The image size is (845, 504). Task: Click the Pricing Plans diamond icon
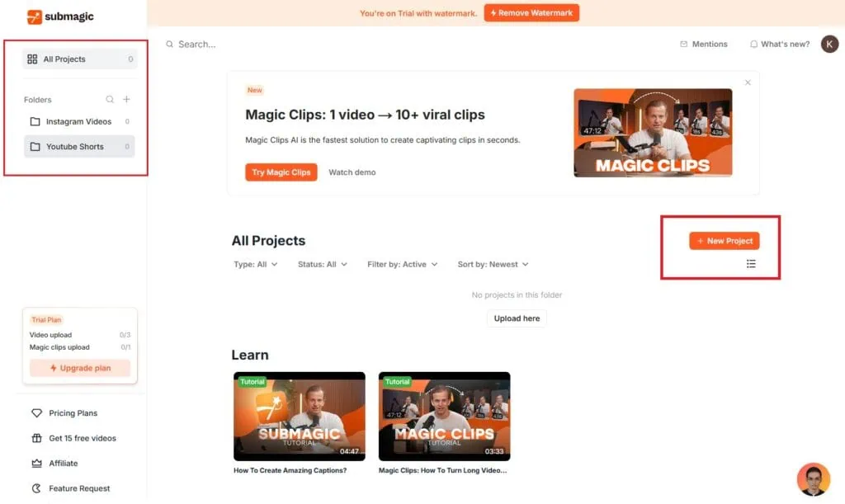click(x=36, y=413)
